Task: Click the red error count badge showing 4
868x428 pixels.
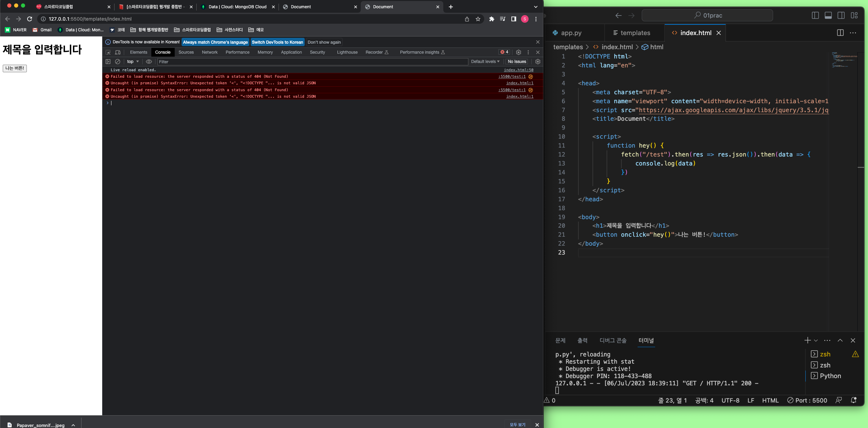Action: pos(504,52)
